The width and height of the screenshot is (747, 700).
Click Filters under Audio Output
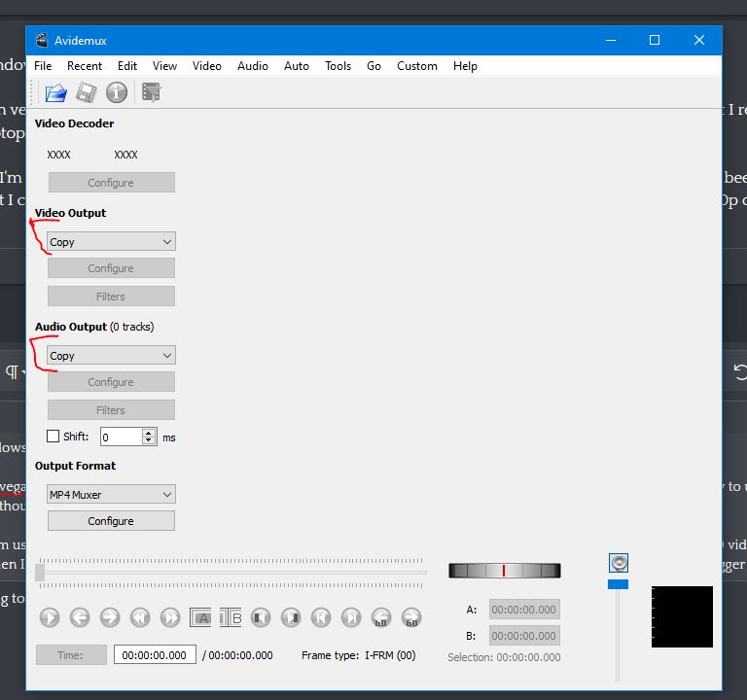click(111, 410)
